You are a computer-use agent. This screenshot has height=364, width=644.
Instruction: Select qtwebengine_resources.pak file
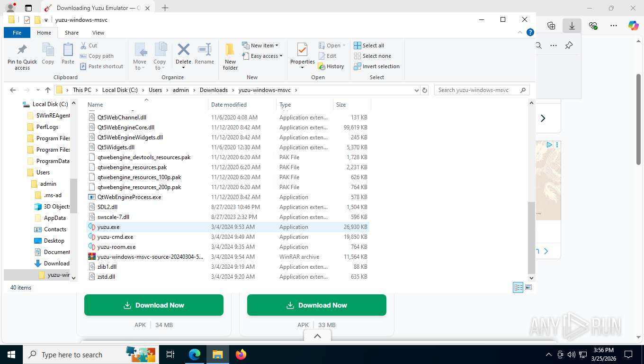[x=227, y=167]
